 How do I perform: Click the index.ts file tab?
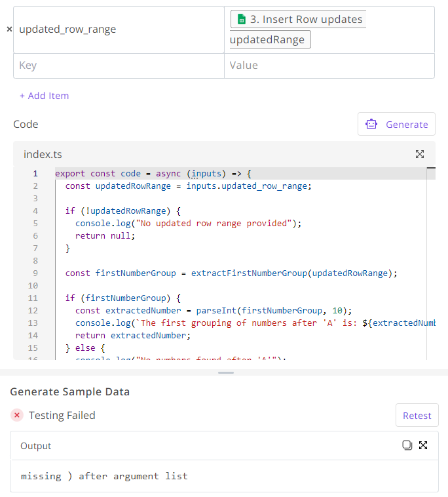point(43,154)
